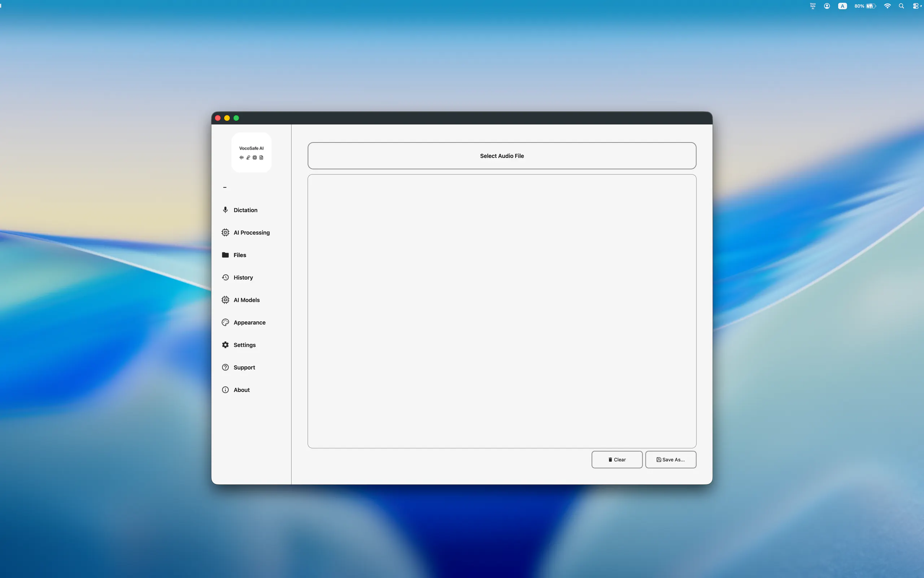This screenshot has width=924, height=578.
Task: Clear the transcription with the Clear button
Action: 616,460
